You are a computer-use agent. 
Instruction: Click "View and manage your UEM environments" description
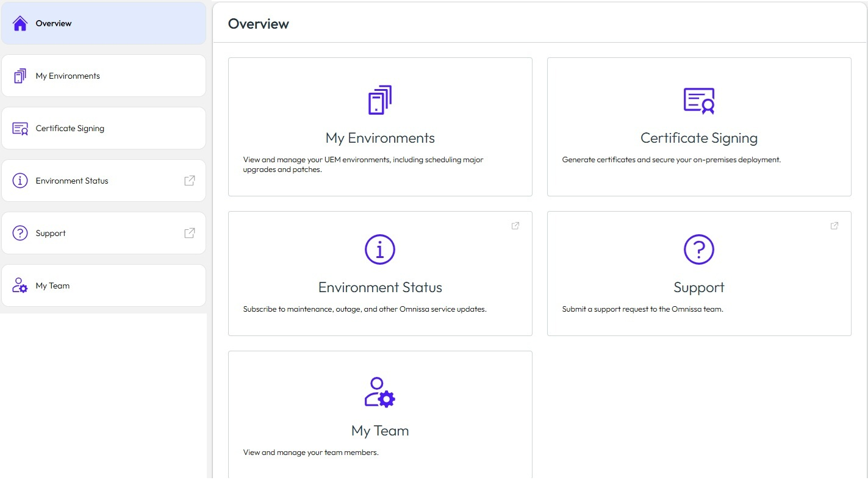(x=363, y=165)
